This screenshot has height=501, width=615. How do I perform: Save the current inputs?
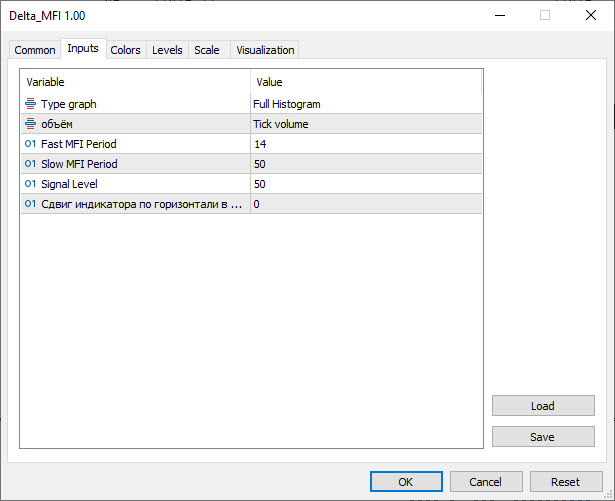[x=543, y=437]
